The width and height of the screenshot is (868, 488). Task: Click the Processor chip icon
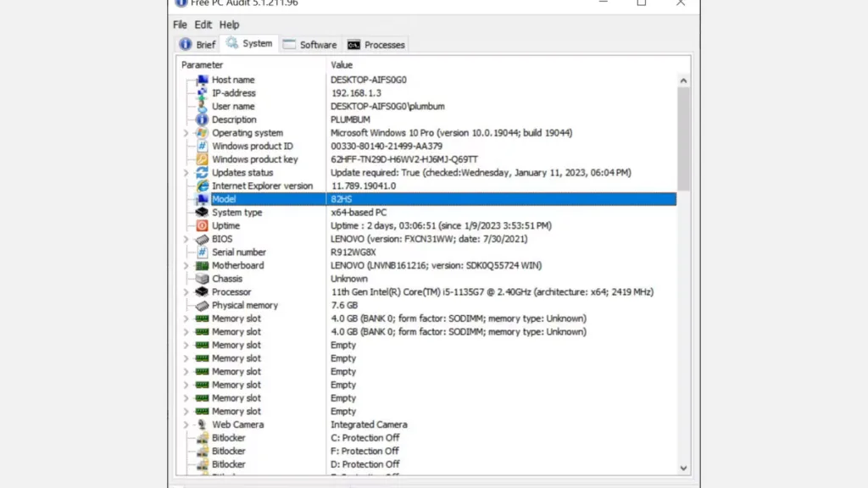pyautogui.click(x=202, y=292)
